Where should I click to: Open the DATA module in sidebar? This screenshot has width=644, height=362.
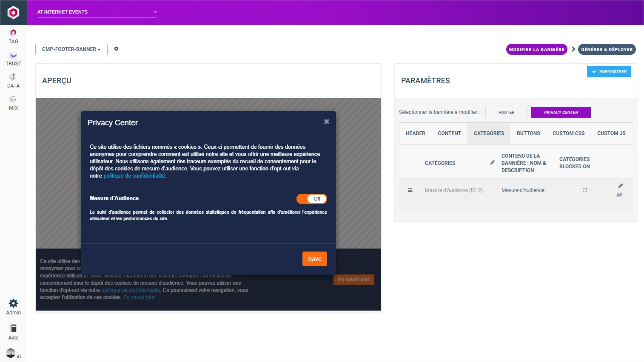(x=13, y=81)
